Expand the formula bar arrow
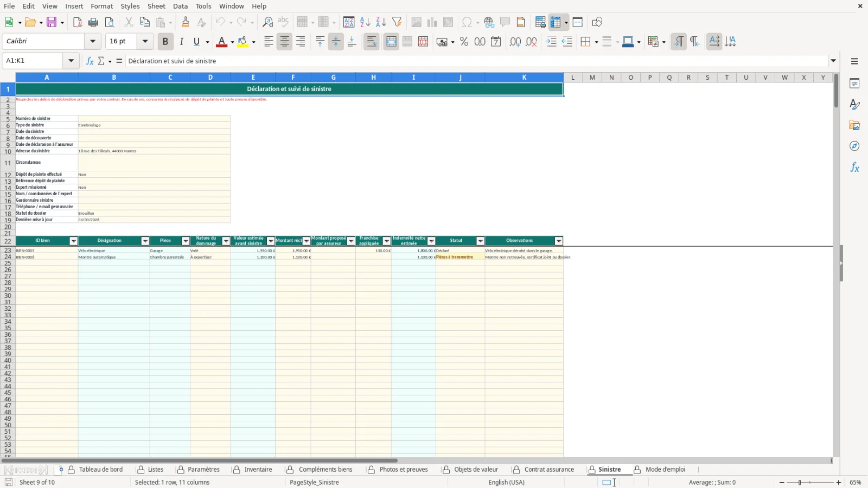 834,61
